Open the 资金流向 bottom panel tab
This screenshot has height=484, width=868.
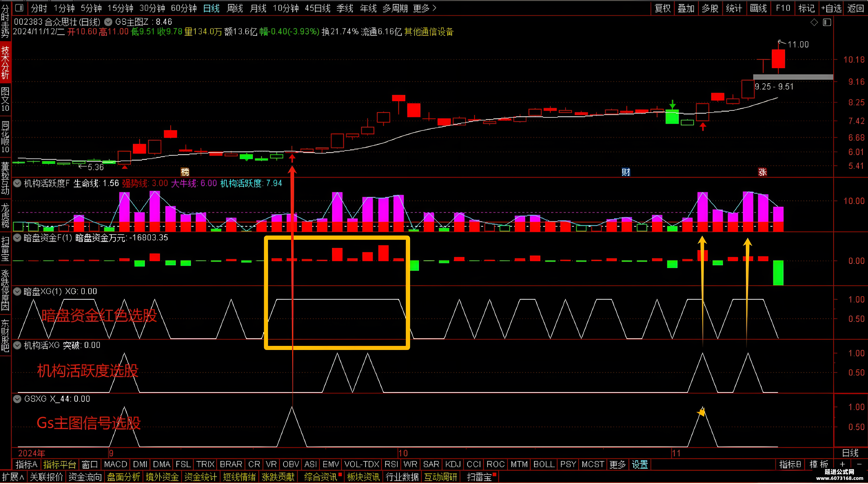[85, 477]
